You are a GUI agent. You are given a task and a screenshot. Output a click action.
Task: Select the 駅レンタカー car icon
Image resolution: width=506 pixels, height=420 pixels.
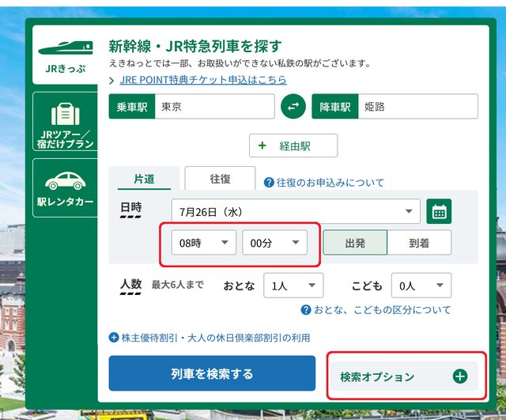pyautogui.click(x=64, y=180)
